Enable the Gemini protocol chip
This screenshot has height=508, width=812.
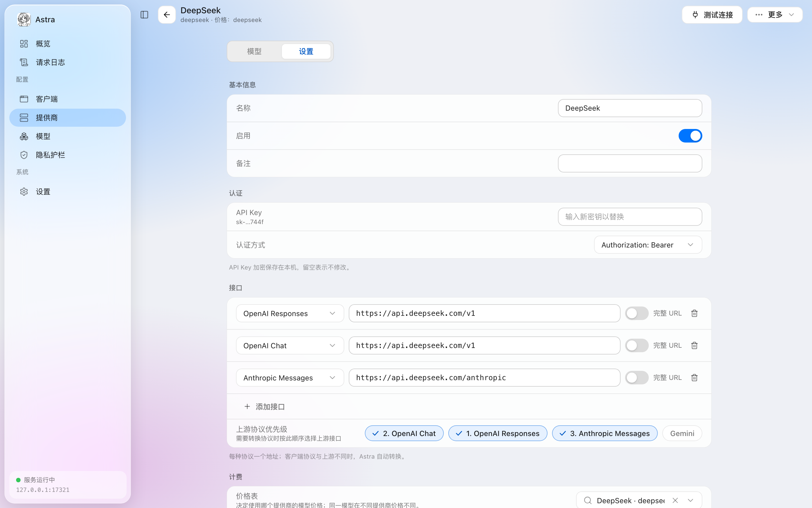click(x=682, y=433)
